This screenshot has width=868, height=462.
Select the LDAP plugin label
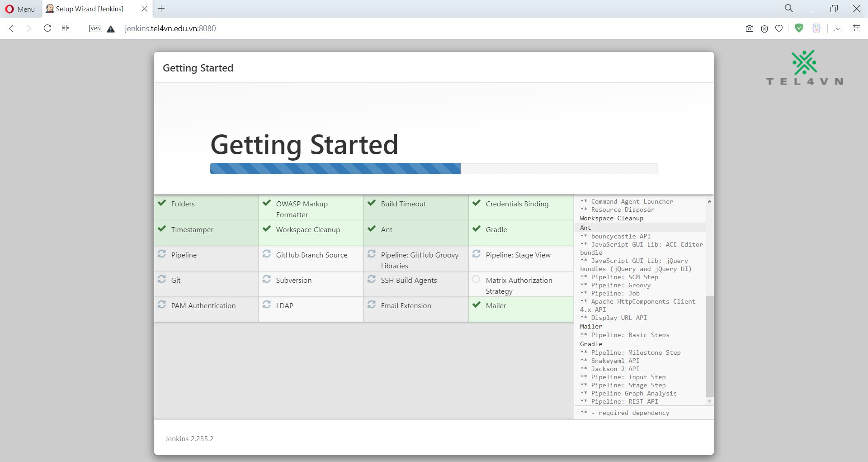click(x=285, y=306)
